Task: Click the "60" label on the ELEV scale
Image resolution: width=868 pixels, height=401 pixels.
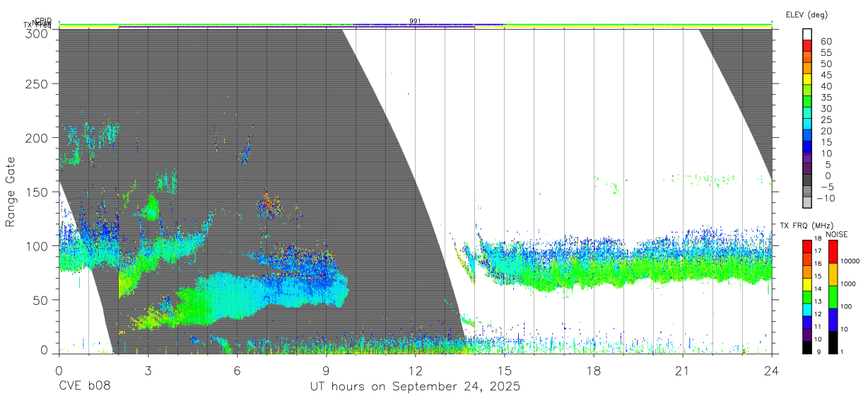Action: point(826,42)
